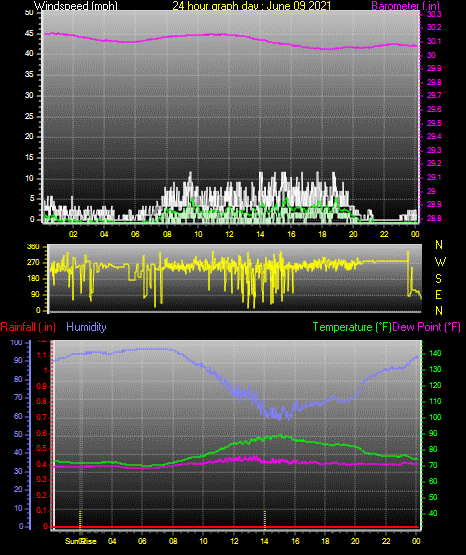Click the 0.2 value on rainfall axis

(x=42, y=495)
